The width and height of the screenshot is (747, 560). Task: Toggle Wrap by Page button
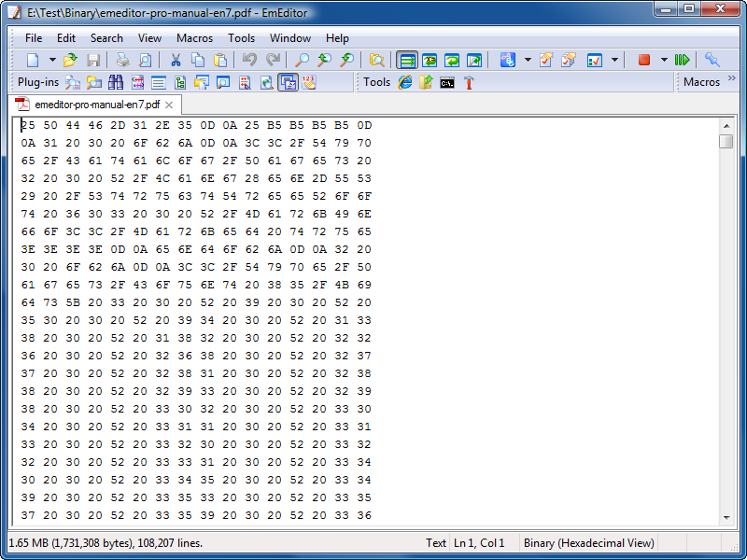coord(474,60)
